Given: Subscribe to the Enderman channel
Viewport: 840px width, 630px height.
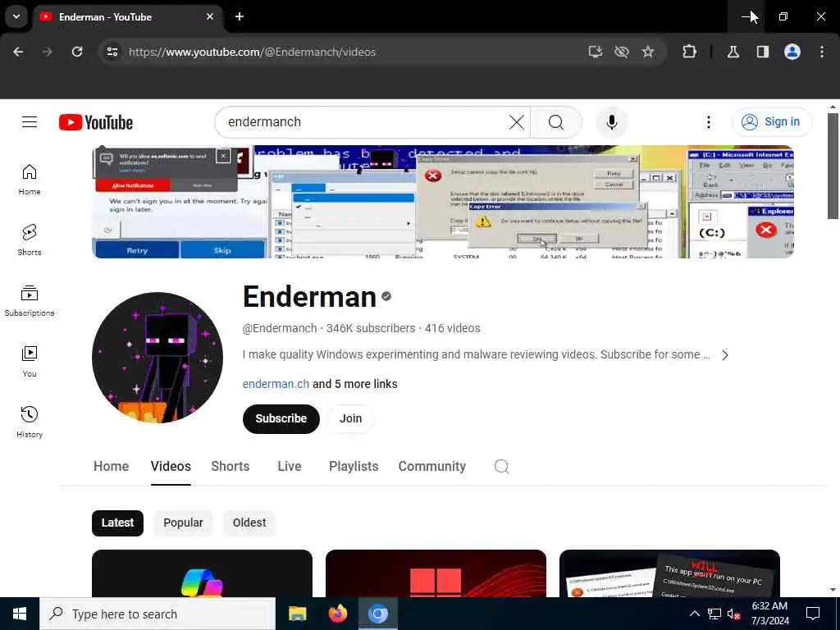Looking at the screenshot, I should (x=281, y=419).
